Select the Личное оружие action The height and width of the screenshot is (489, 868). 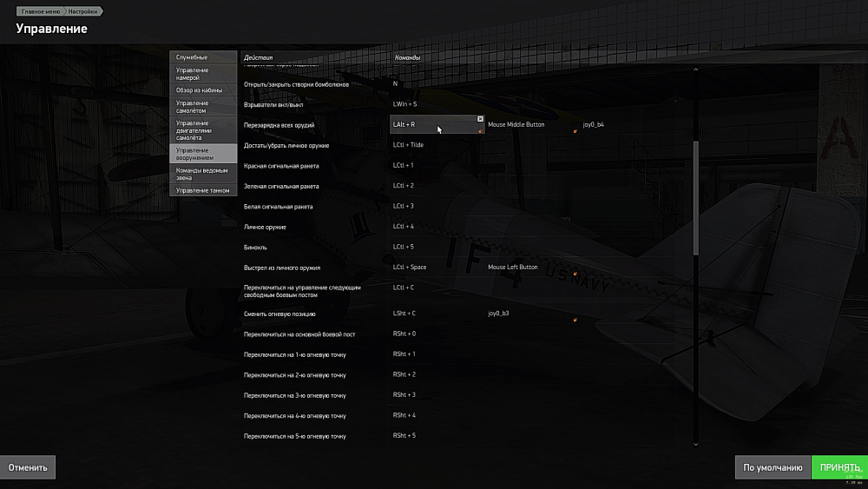point(265,227)
